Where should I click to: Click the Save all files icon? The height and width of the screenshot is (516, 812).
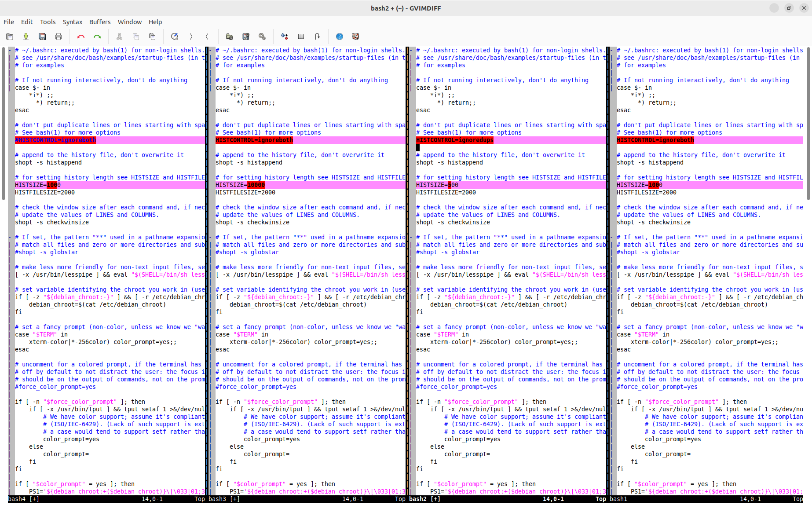(x=42, y=37)
